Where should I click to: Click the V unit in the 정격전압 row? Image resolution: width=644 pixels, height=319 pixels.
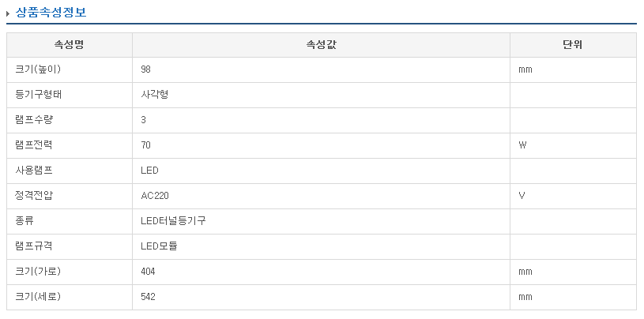coord(522,196)
